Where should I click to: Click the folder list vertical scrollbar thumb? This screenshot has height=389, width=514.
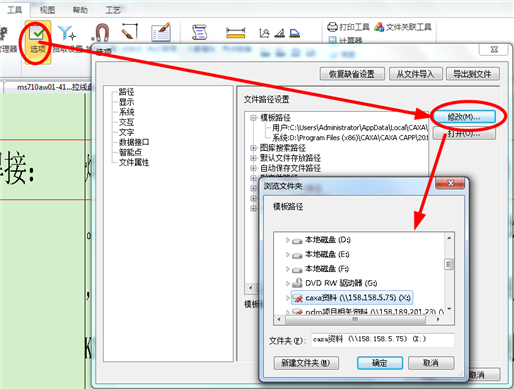click(x=449, y=264)
